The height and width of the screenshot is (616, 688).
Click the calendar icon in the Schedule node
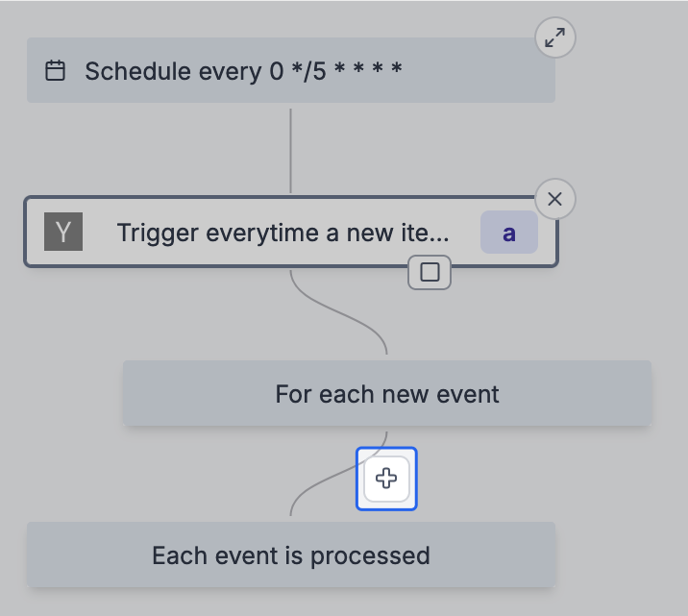[x=56, y=71]
